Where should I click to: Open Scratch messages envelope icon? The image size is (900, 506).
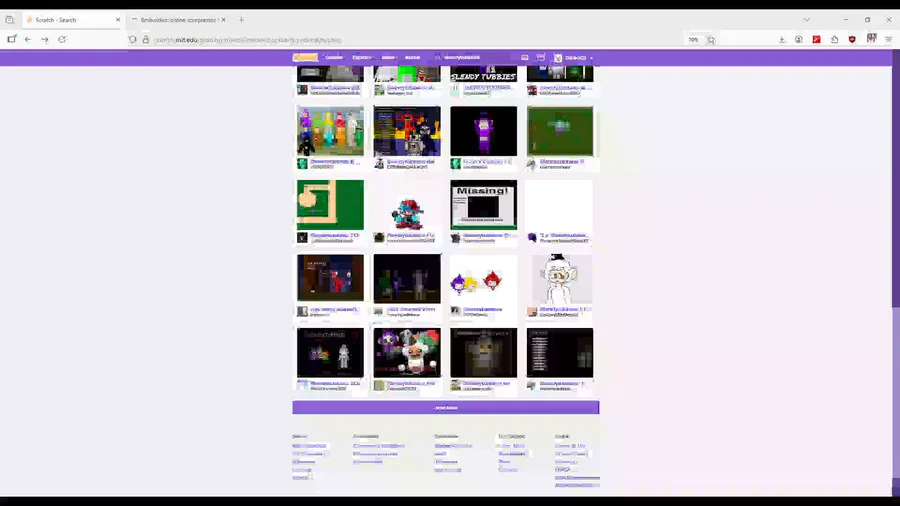pyautogui.click(x=525, y=57)
